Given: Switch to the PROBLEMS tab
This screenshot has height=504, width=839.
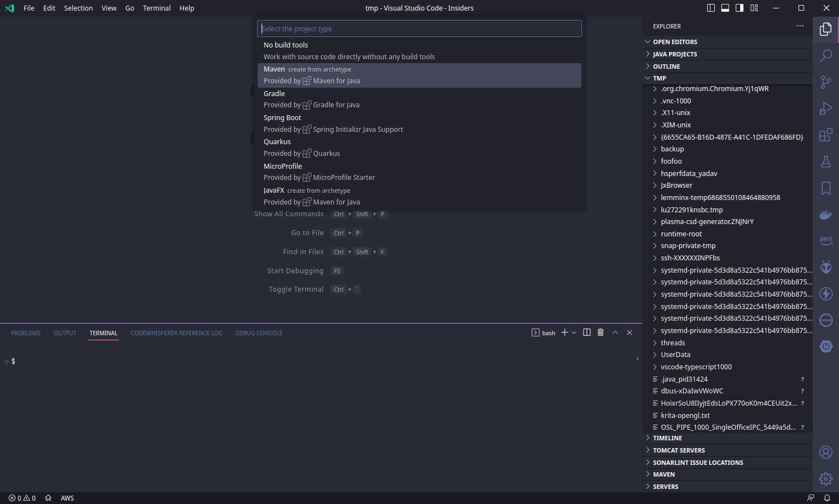Looking at the screenshot, I should 26,332.
